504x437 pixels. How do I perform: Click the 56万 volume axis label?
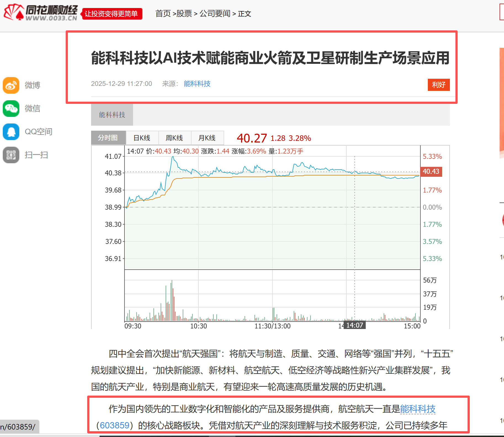(430, 280)
